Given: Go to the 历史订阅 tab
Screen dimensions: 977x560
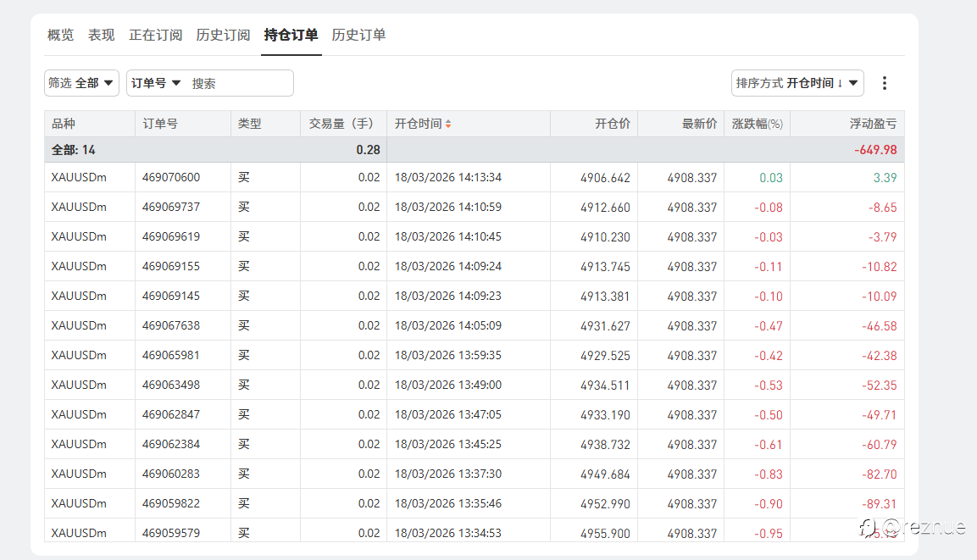Looking at the screenshot, I should [x=224, y=35].
